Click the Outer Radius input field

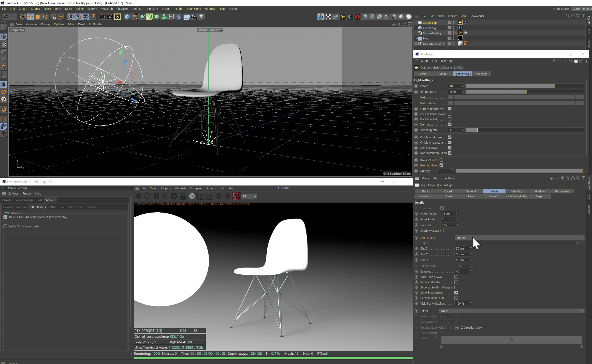coord(448,214)
